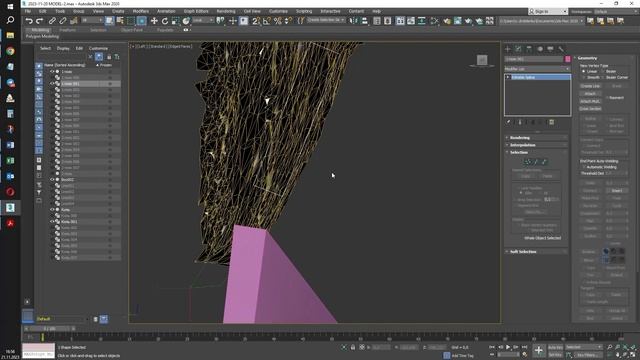Viewport: 640px width, 360px height.
Task: Expand the Soft Selection rollout
Action: pyautogui.click(x=536, y=251)
